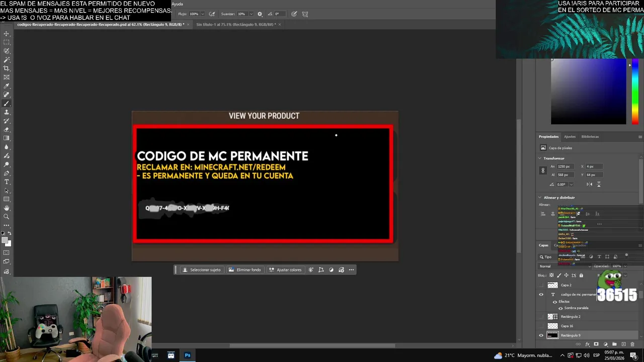Click the foreground color swatch
The height and width of the screenshot is (362, 644).
5,241
